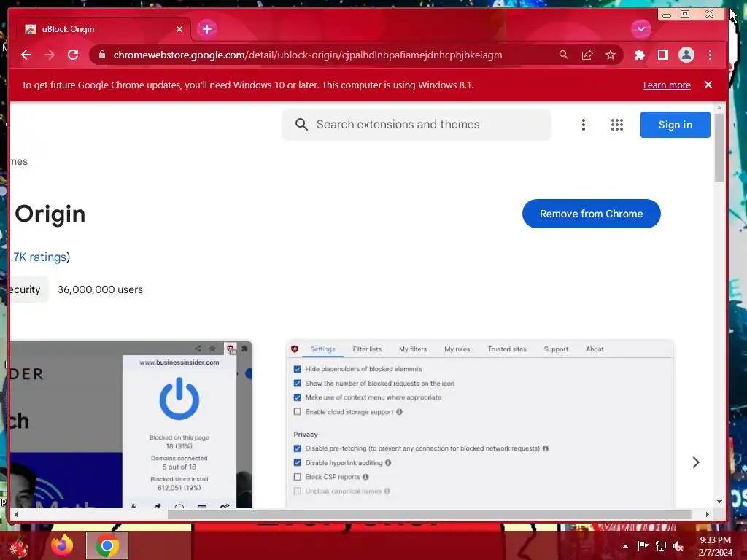
Task: Select My rules tab in screenshot
Action: point(457,349)
